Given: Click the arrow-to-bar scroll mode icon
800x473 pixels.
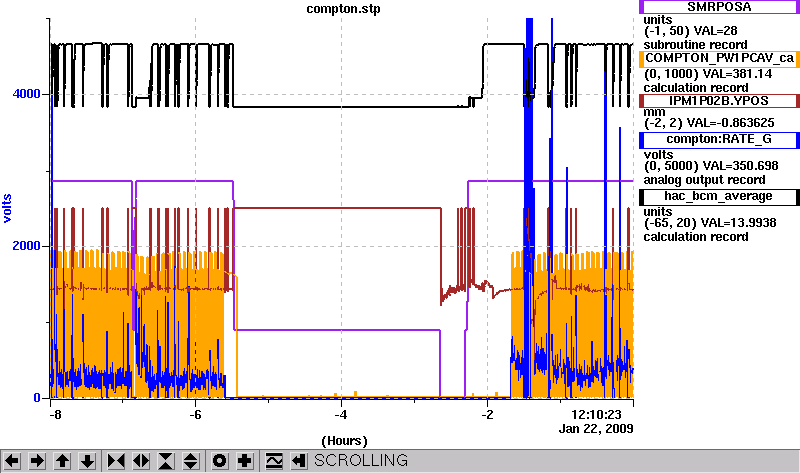Looking at the screenshot, I should [299, 461].
